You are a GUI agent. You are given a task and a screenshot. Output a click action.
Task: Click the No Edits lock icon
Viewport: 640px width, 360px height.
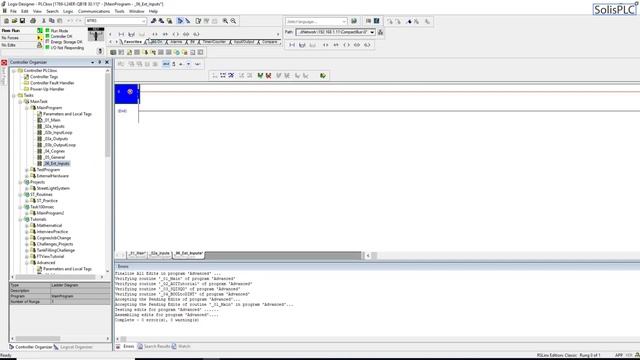click(40, 45)
